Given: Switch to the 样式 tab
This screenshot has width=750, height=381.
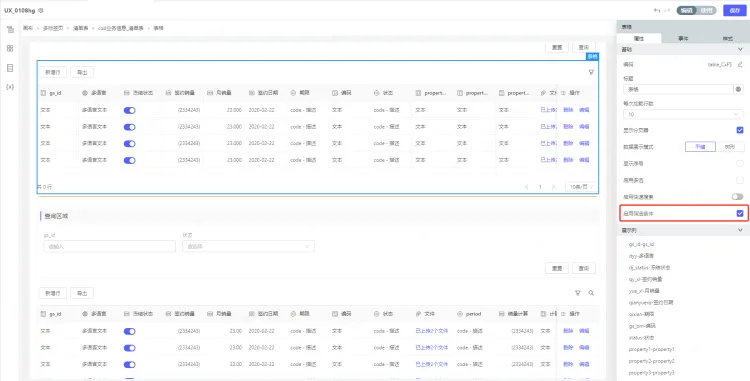Looking at the screenshot, I should (728, 38).
